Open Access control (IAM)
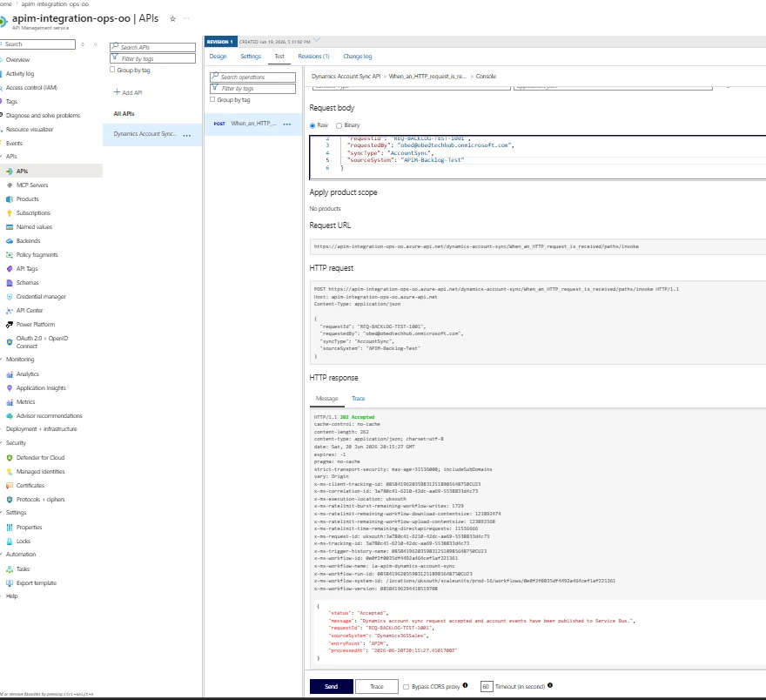The image size is (766, 700). [x=31, y=87]
